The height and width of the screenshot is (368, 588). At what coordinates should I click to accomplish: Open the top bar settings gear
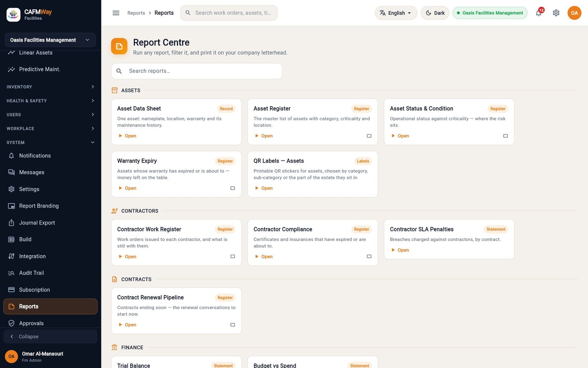(556, 13)
